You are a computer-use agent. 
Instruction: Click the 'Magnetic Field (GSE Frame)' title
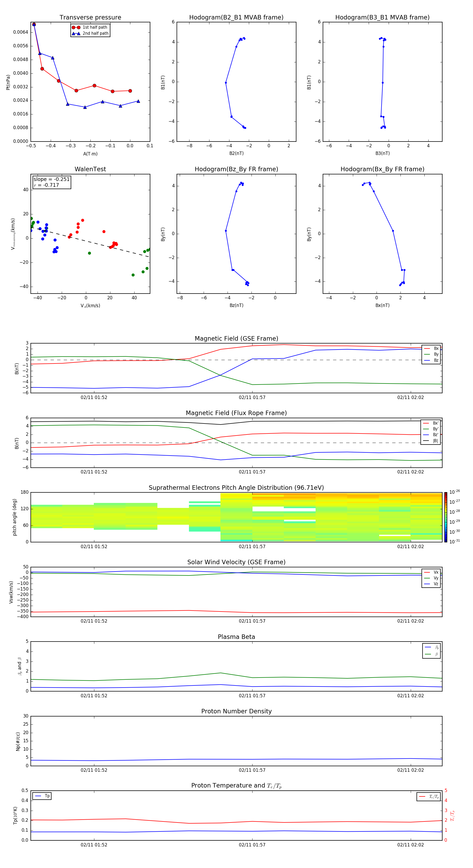pos(236,339)
